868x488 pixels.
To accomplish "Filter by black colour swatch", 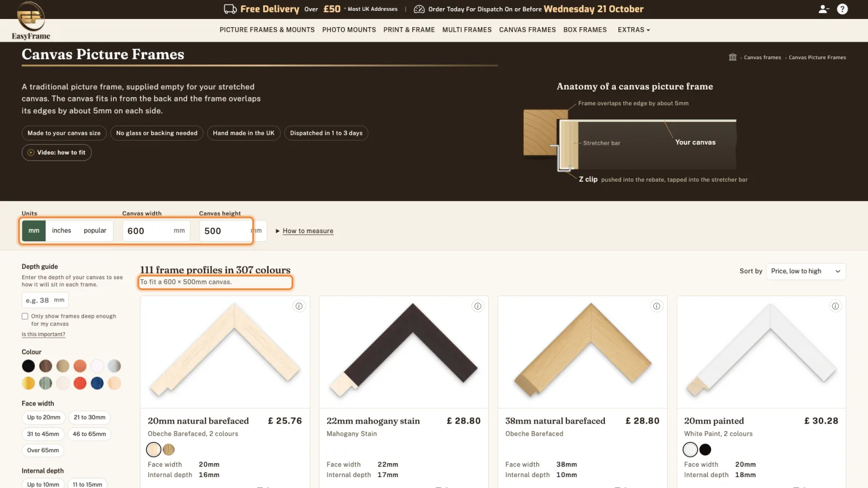I will (x=28, y=366).
